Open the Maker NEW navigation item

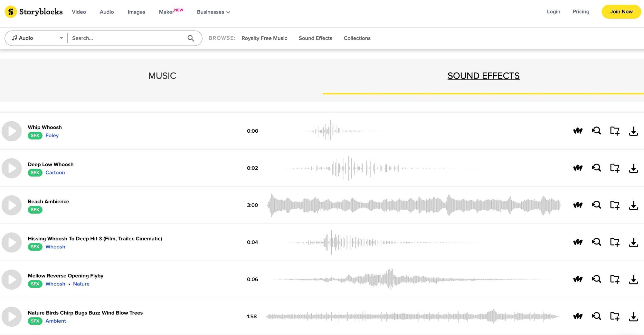point(171,12)
